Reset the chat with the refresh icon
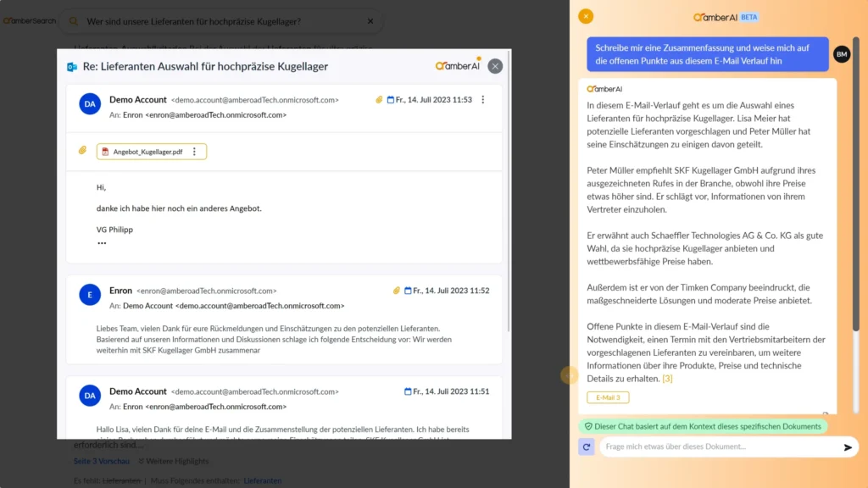Viewport: 868px width, 488px height. click(x=587, y=447)
